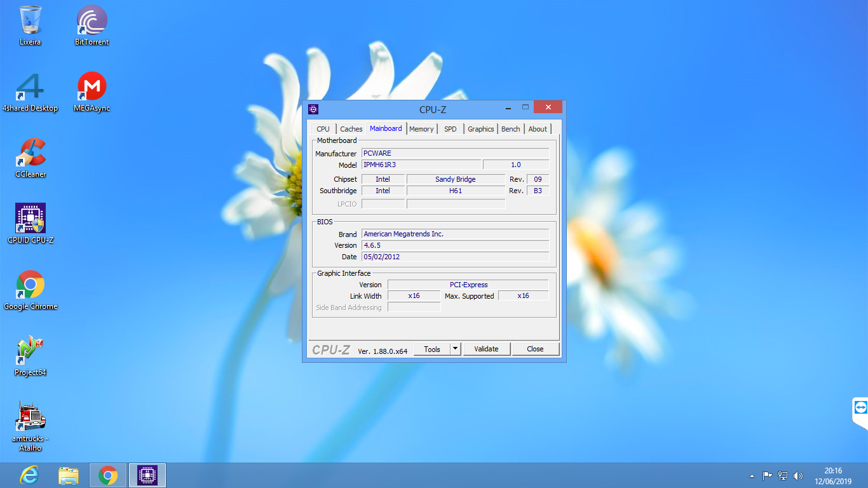The width and height of the screenshot is (868, 488).
Task: Click the CPU-Z taskbar button
Action: click(147, 475)
